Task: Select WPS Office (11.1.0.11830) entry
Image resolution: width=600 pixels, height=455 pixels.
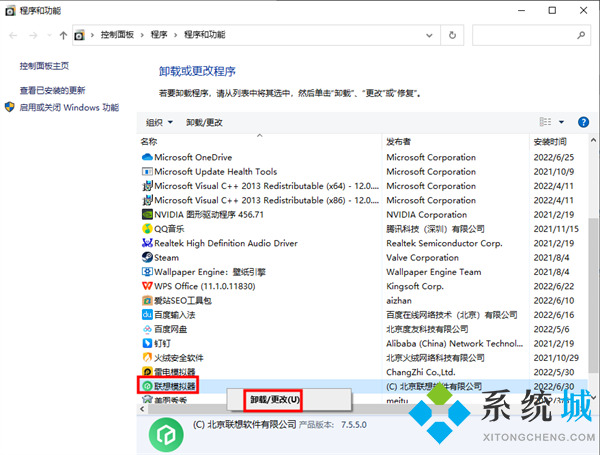Action: [205, 286]
